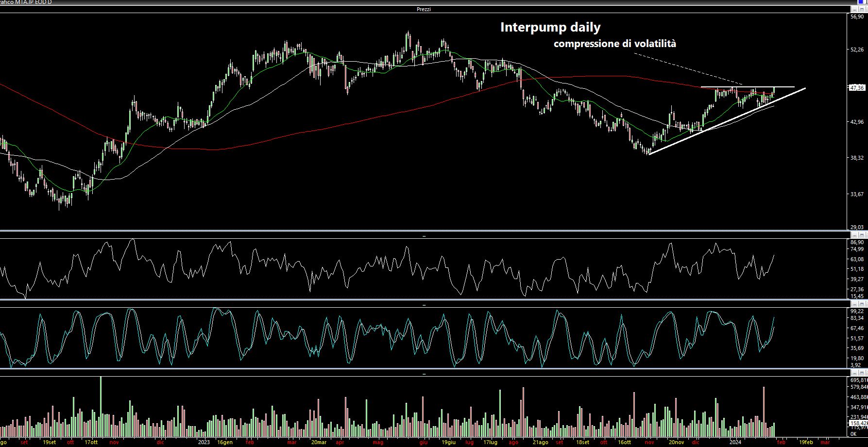Select the 'compressione di volatilità' annotation text
Viewport: 868px width, 447px height.
pos(615,44)
